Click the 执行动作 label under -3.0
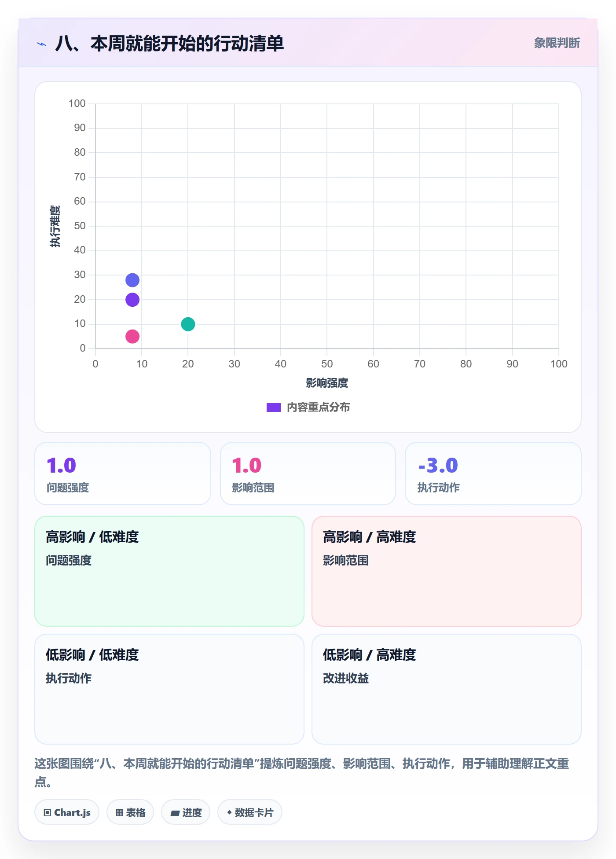The width and height of the screenshot is (616, 859). [x=439, y=488]
